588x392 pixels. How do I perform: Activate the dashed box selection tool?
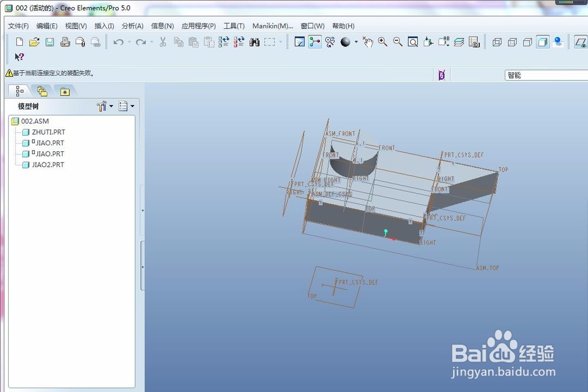click(269, 42)
